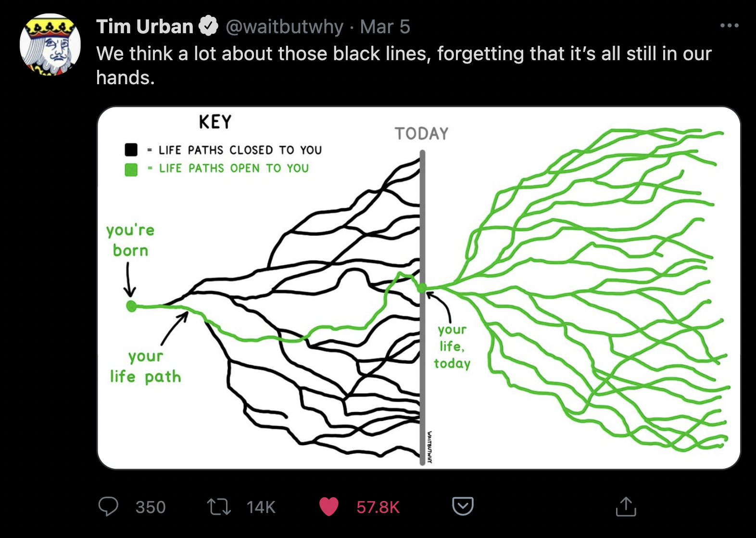Click the black square in the key

pyautogui.click(x=131, y=150)
